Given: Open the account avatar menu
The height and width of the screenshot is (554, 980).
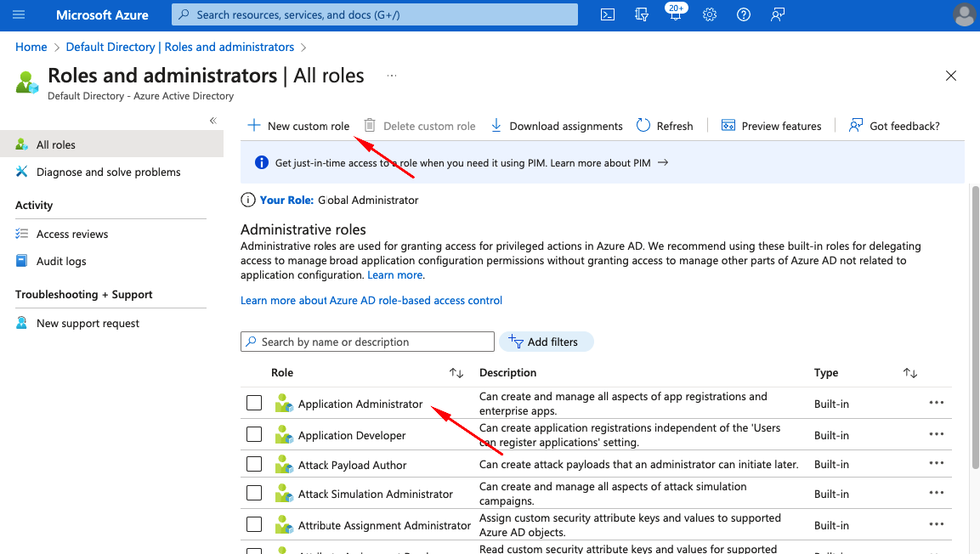Looking at the screenshot, I should click(965, 14).
